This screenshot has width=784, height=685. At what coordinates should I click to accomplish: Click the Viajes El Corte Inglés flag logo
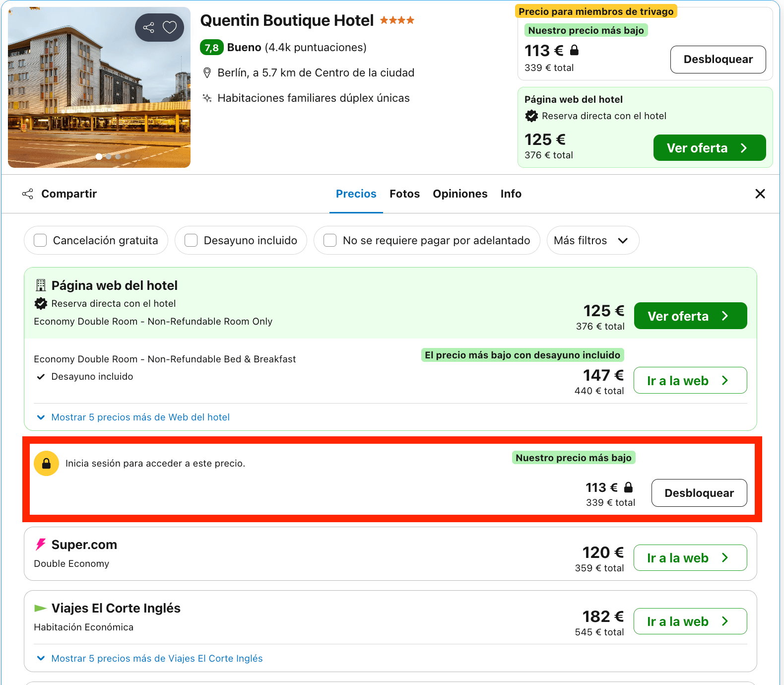tap(40, 608)
